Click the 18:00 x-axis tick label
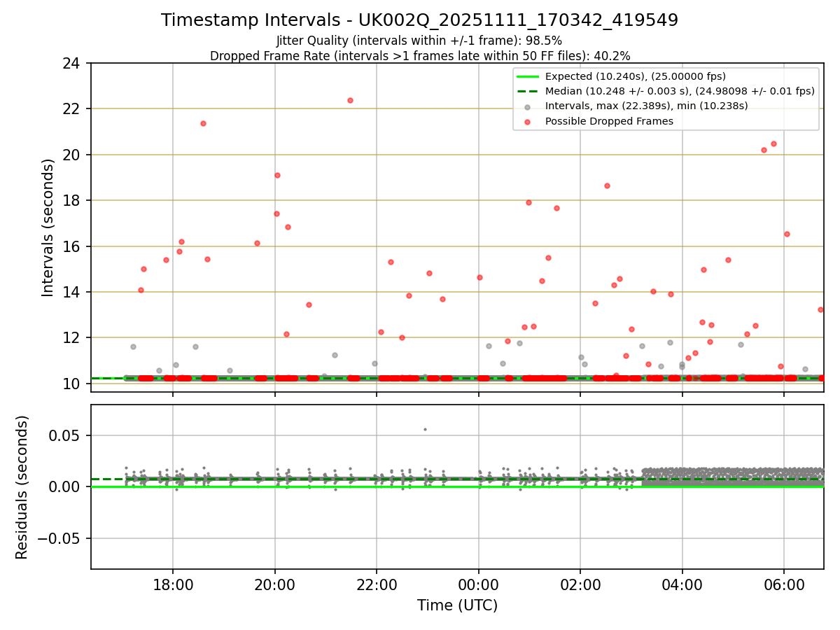The height and width of the screenshot is (630, 840). [173, 584]
